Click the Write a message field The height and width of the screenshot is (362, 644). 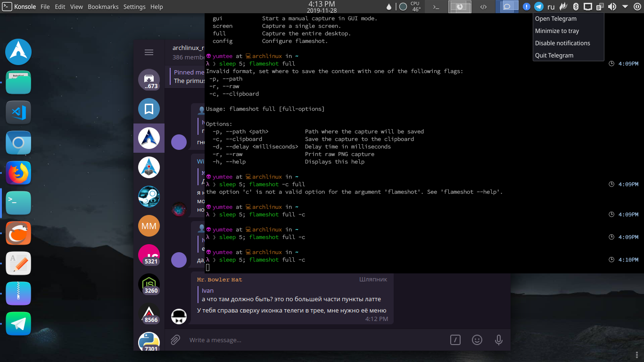tap(316, 340)
